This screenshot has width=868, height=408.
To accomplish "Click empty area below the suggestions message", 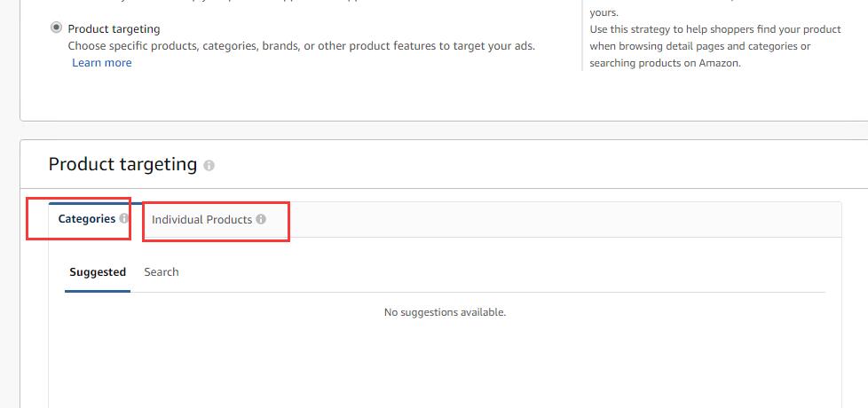I will 444,364.
